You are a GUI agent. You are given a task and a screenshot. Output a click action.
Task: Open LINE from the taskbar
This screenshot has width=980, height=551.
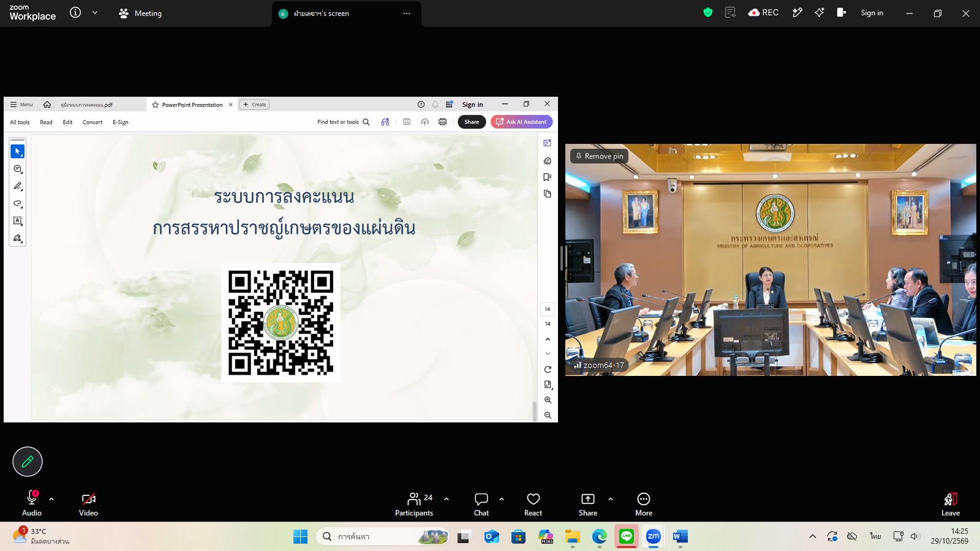(x=626, y=537)
